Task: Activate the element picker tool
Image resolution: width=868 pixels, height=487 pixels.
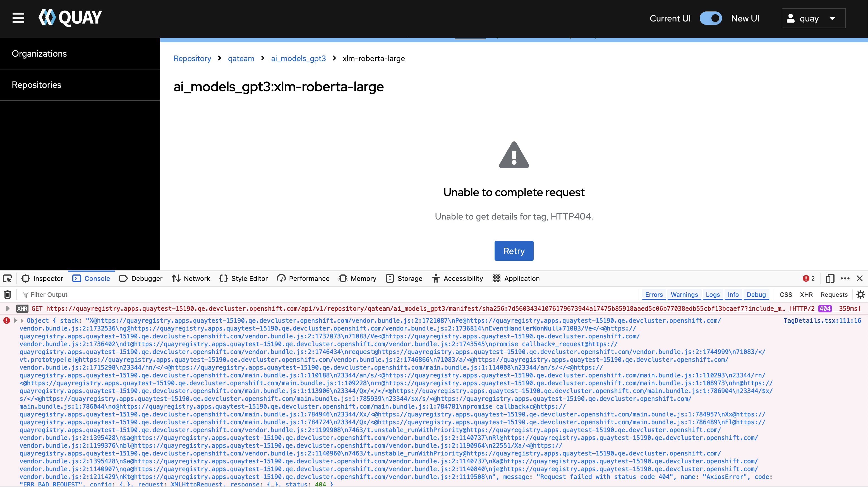Action: (x=8, y=279)
